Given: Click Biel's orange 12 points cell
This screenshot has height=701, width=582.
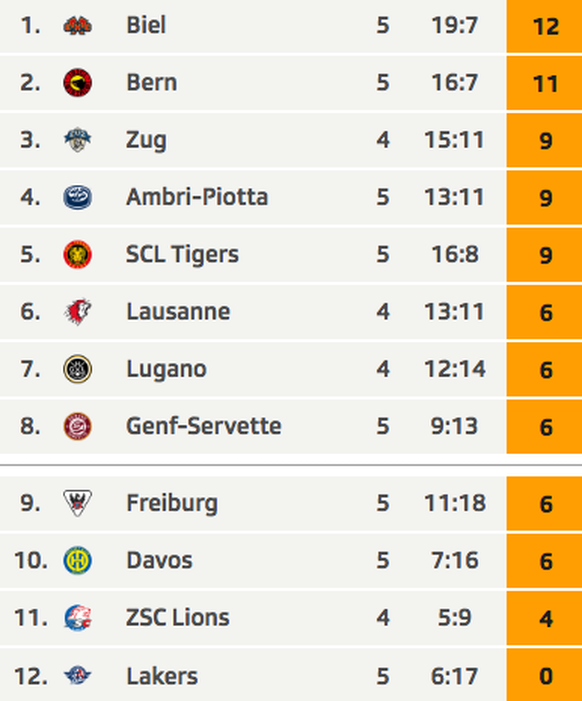Looking at the screenshot, I should tap(544, 26).
